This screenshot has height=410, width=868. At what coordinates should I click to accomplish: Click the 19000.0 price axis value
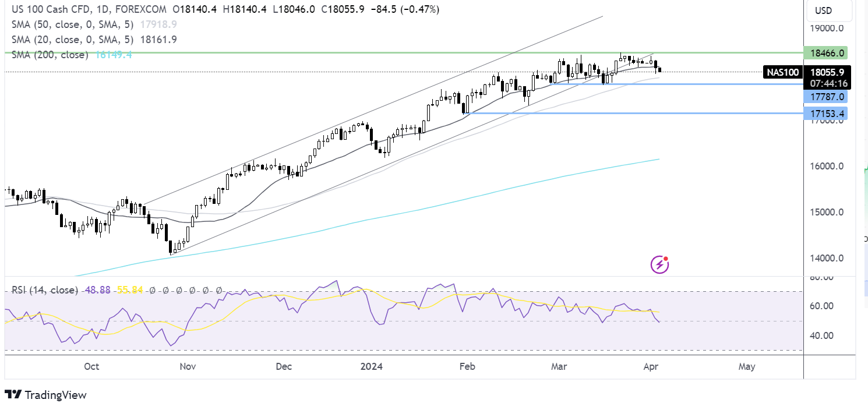pyautogui.click(x=827, y=28)
